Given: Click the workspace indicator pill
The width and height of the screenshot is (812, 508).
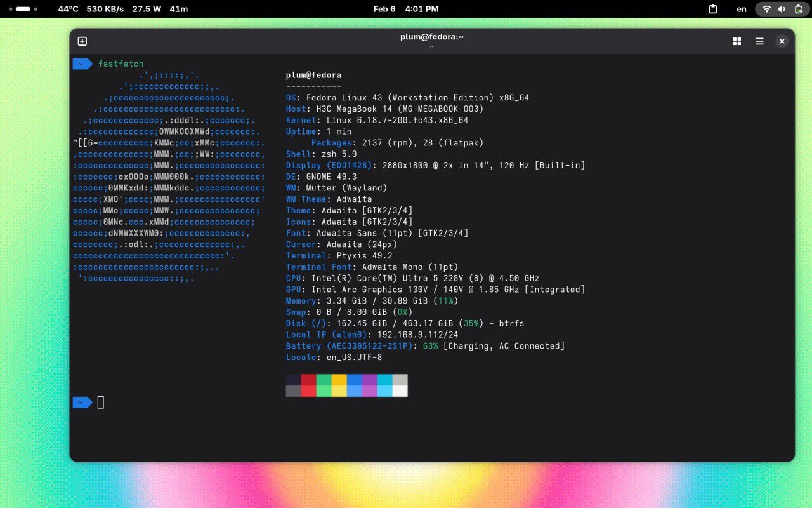Looking at the screenshot, I should pyautogui.click(x=23, y=9).
